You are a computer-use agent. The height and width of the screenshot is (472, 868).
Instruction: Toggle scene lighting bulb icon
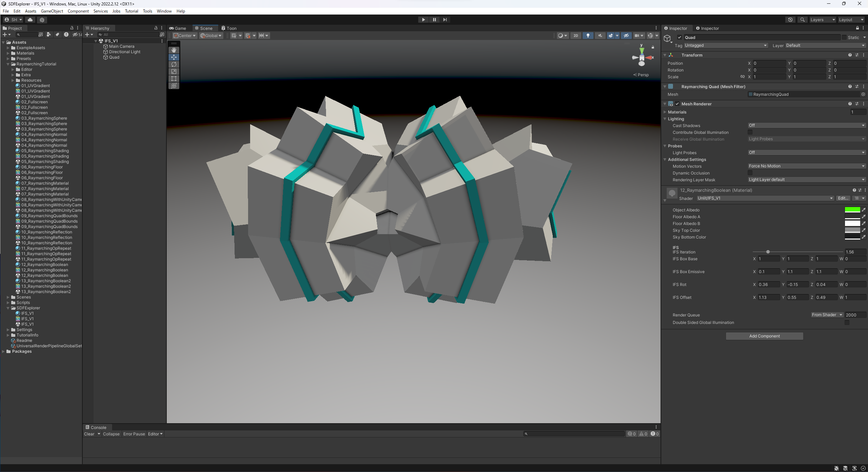coord(588,36)
